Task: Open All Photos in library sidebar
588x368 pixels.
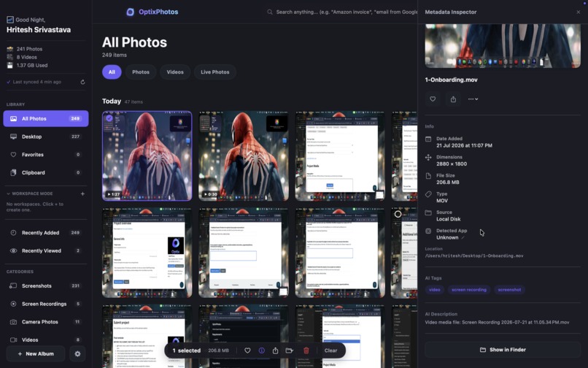Action: point(46,119)
